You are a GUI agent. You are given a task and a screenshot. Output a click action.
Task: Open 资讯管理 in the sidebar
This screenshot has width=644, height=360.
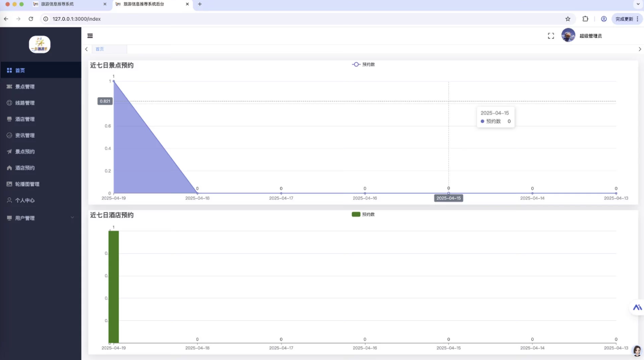pyautogui.click(x=41, y=135)
